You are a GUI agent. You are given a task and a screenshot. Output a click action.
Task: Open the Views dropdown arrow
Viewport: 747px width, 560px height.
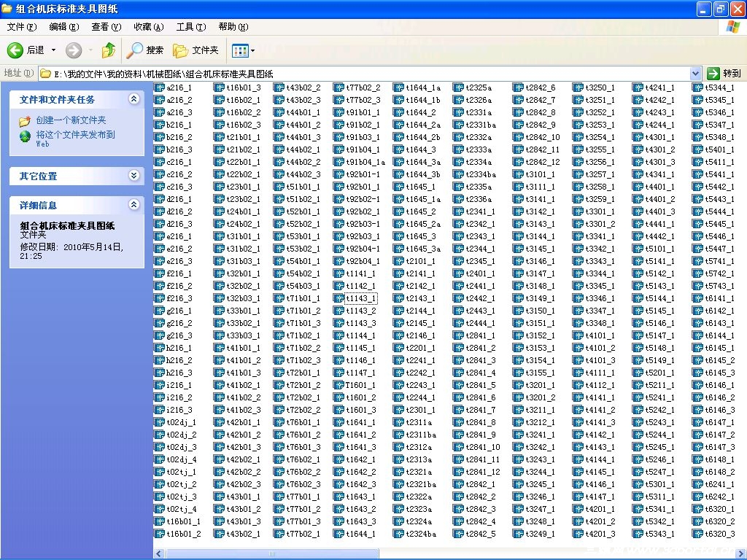(x=252, y=50)
